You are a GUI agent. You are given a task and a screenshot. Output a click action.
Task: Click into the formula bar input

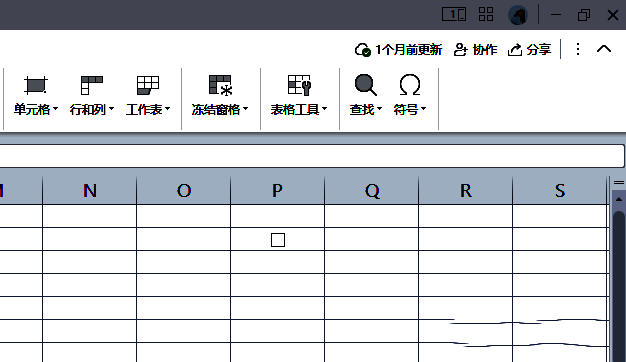point(311,156)
